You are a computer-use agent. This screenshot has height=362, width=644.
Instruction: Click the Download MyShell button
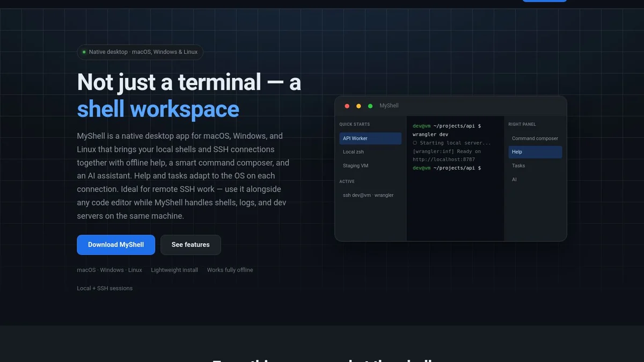pos(116,245)
